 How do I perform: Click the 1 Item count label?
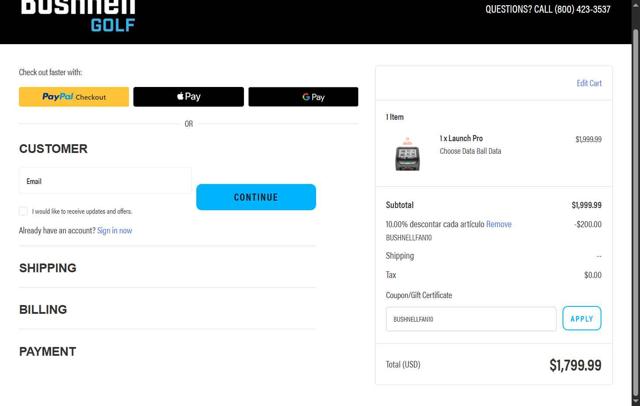[395, 117]
